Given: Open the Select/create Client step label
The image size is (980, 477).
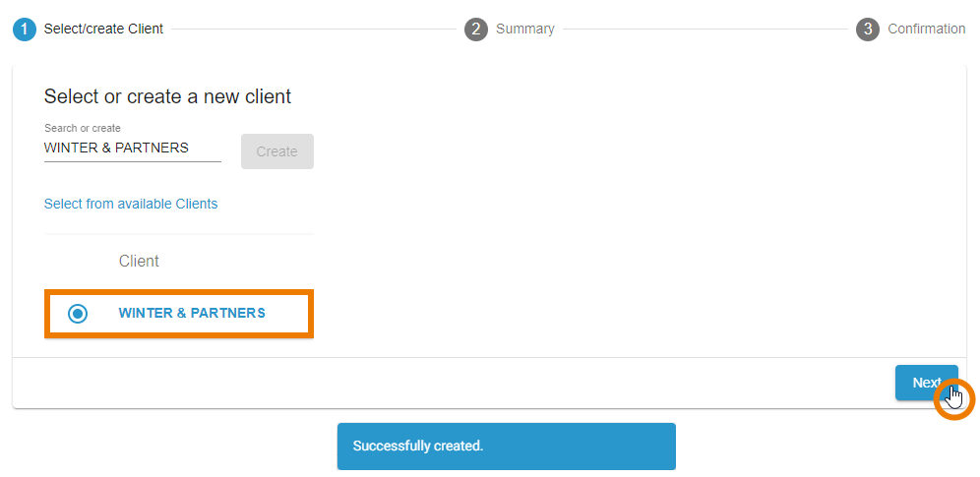Looking at the screenshot, I should 103,29.
